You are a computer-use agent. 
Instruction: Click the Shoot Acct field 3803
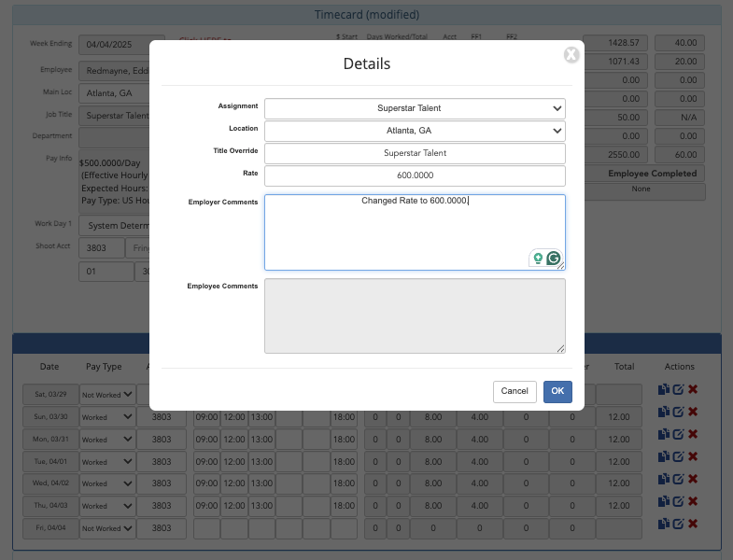102,247
